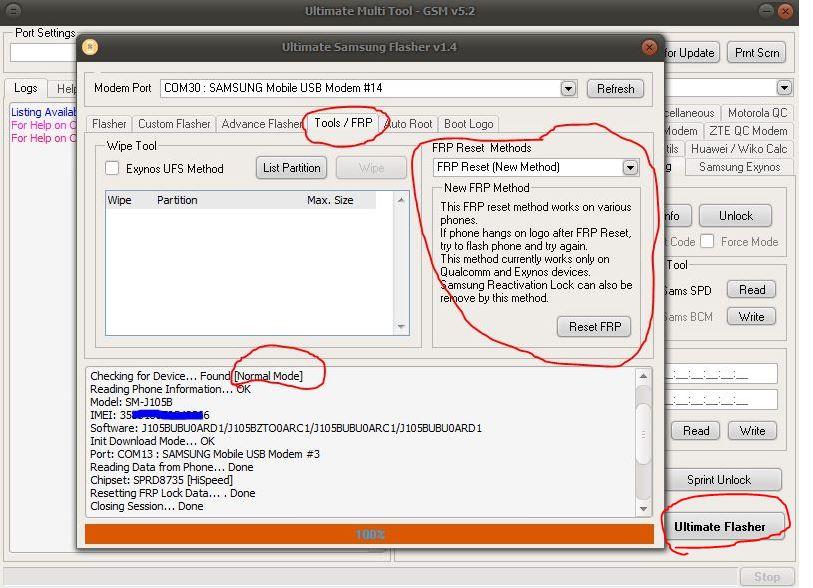This screenshot has width=813, height=588.
Task: Click the partition list scroll up arrow
Action: 401,200
